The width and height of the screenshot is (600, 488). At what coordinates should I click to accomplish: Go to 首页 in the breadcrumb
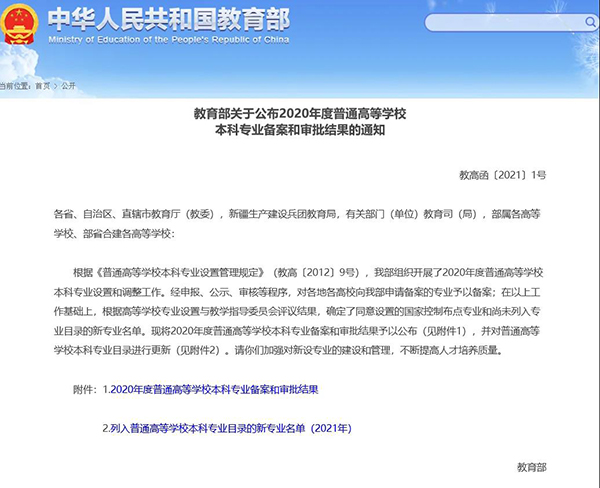(x=41, y=86)
